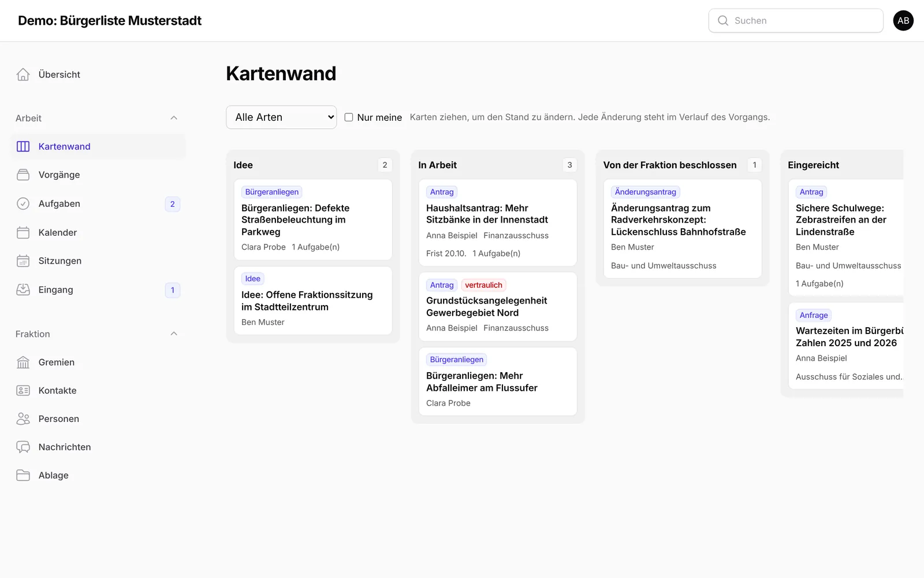
Task: Open the Ablage folder icon
Action: [23, 475]
